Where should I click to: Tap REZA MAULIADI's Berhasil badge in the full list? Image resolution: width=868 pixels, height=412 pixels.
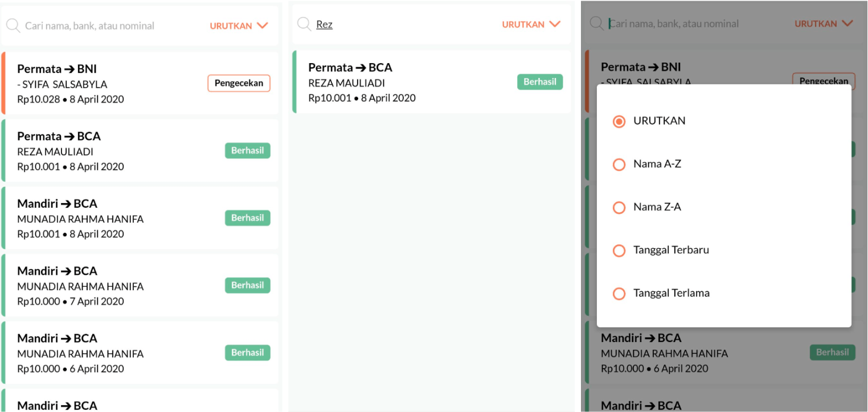click(x=247, y=151)
